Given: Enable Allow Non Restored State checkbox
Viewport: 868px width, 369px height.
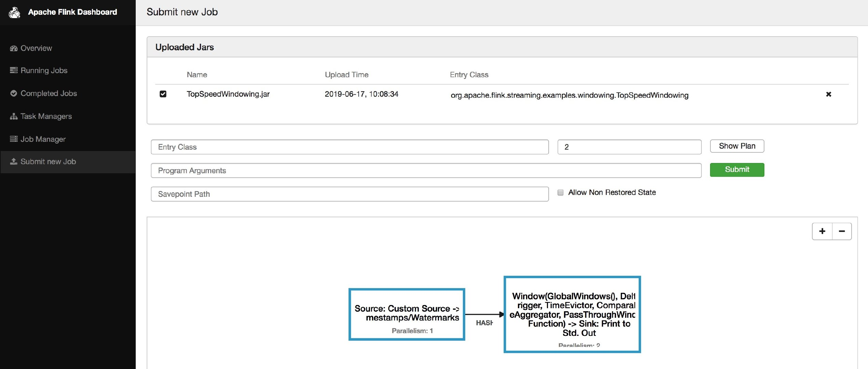Looking at the screenshot, I should tap(560, 193).
